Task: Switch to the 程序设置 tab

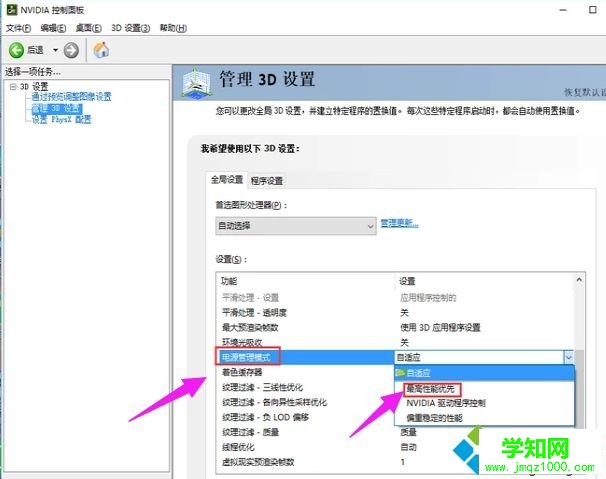Action: [x=267, y=181]
